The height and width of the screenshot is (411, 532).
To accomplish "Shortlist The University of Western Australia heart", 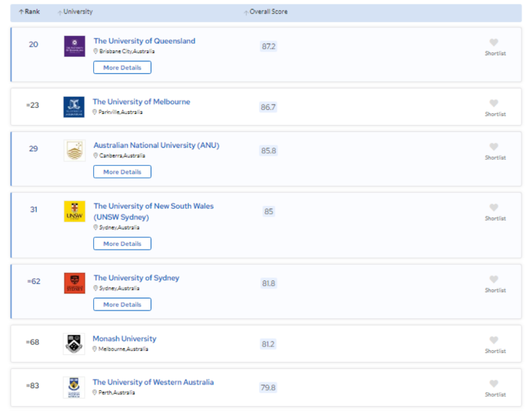I will (494, 383).
